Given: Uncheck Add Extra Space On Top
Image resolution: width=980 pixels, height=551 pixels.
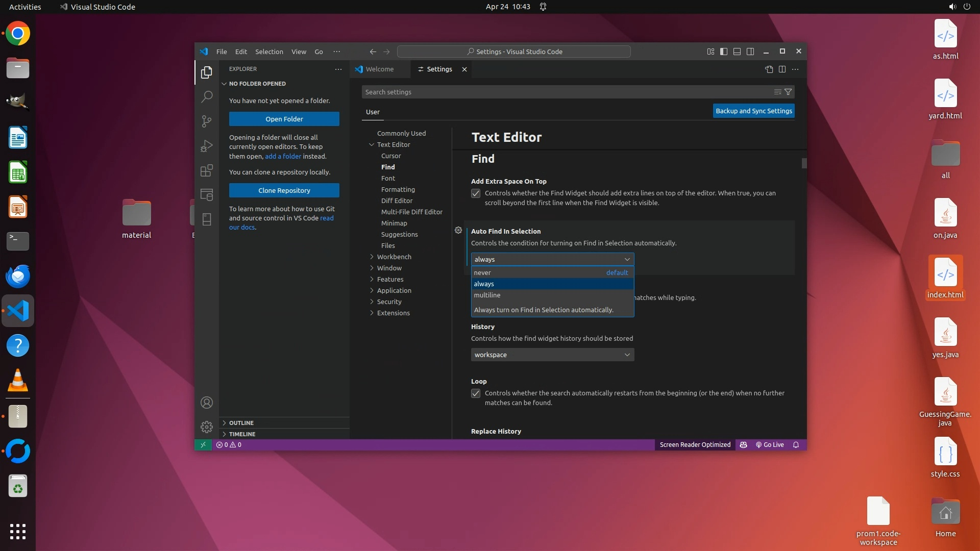Looking at the screenshot, I should tap(476, 193).
